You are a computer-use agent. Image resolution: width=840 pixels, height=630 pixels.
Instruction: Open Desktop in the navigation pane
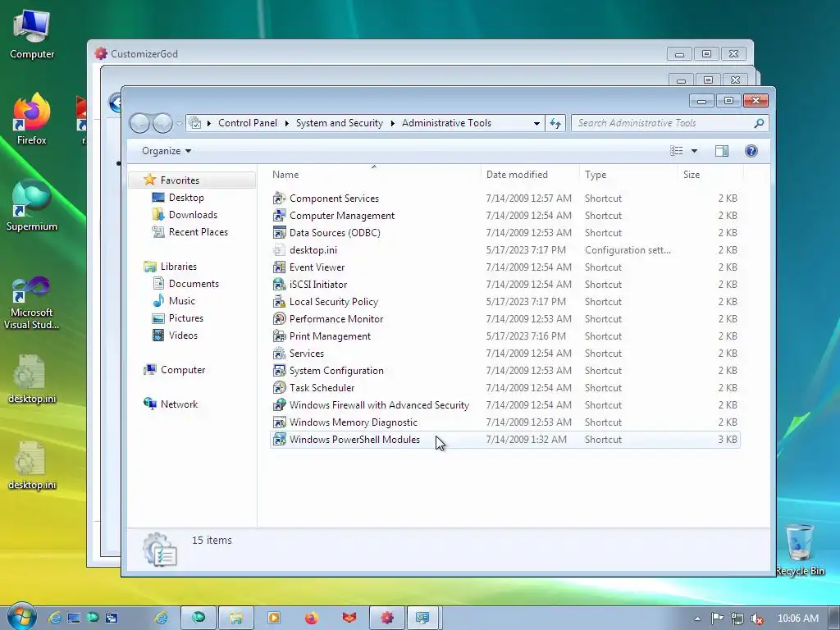coord(186,198)
